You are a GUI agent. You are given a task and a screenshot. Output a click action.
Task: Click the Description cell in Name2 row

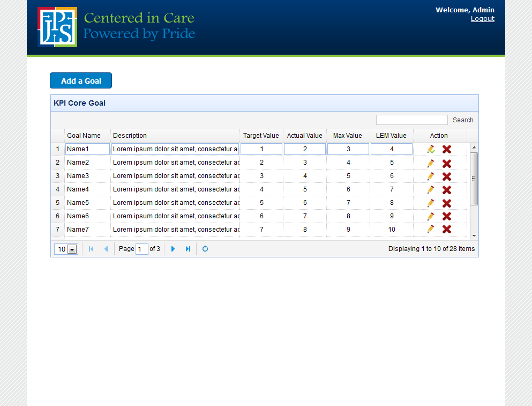point(175,163)
